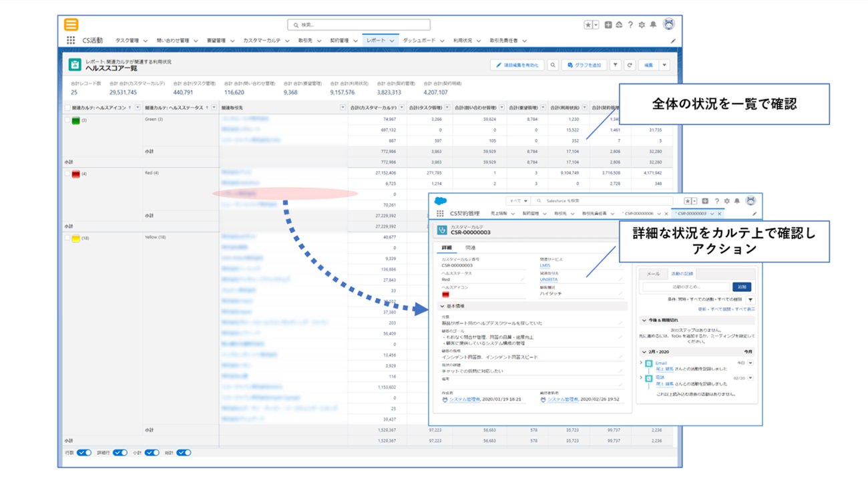This screenshot has width=868, height=481.
Task: Click the カスタマーカルテ record stethoscope icon
Action: coord(442,230)
